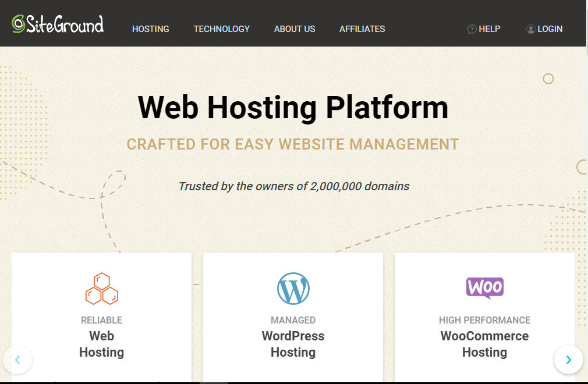Click the orange hexagons Web Hosting icon
Viewport: 588px width, 384px height.
click(102, 289)
